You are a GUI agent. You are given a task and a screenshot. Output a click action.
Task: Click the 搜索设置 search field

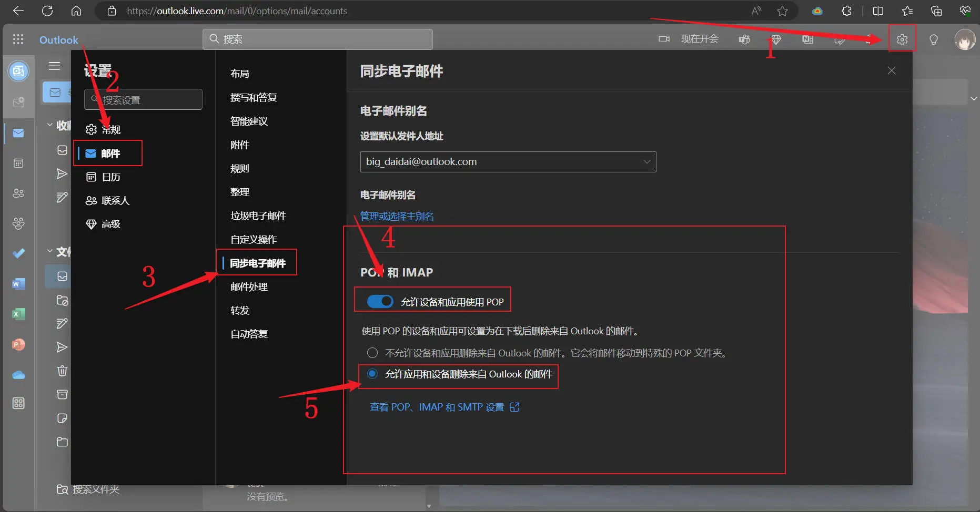[x=143, y=100]
